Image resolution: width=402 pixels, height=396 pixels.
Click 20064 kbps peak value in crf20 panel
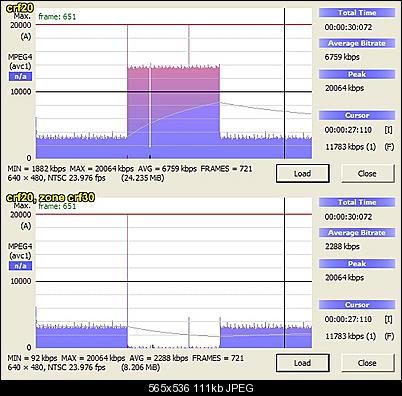(344, 88)
